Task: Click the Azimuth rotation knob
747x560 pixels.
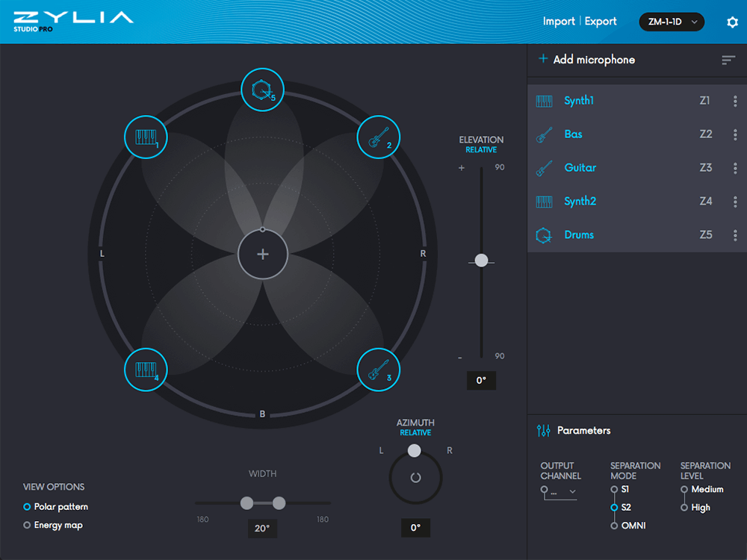Action: pyautogui.click(x=415, y=478)
